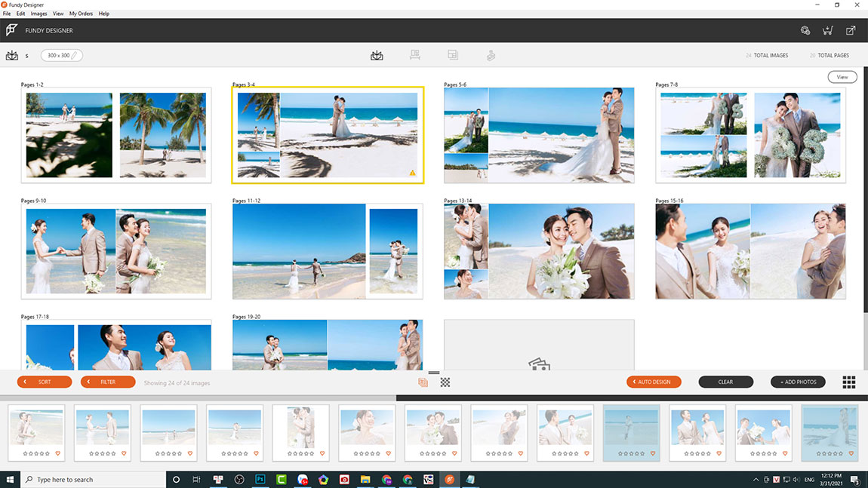The width and height of the screenshot is (868, 488).
Task: Toggle heart on ninth image thumbnail
Action: point(586,454)
